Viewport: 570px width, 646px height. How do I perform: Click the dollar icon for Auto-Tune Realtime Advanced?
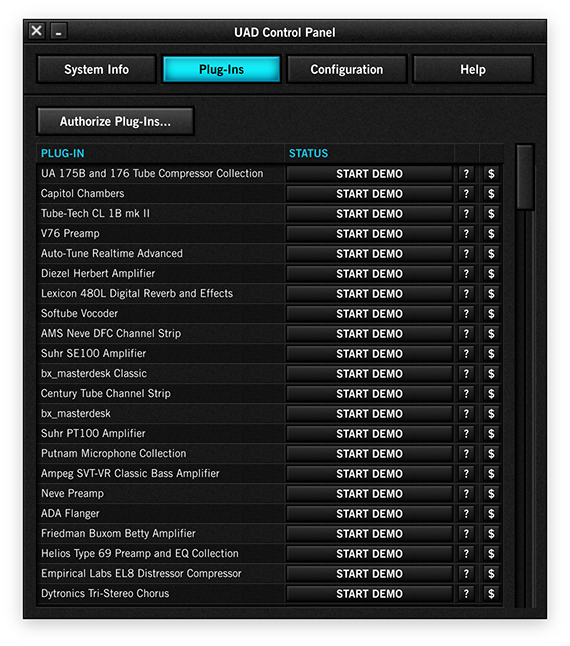click(491, 254)
